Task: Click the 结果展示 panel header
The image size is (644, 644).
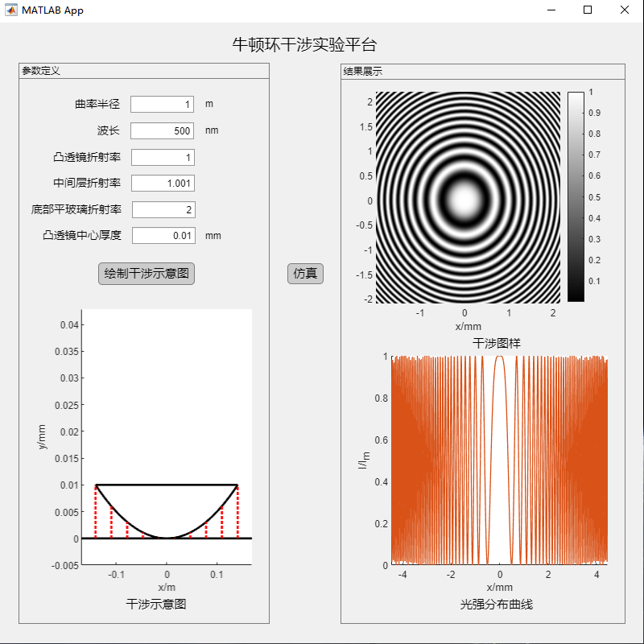Action: point(361,71)
